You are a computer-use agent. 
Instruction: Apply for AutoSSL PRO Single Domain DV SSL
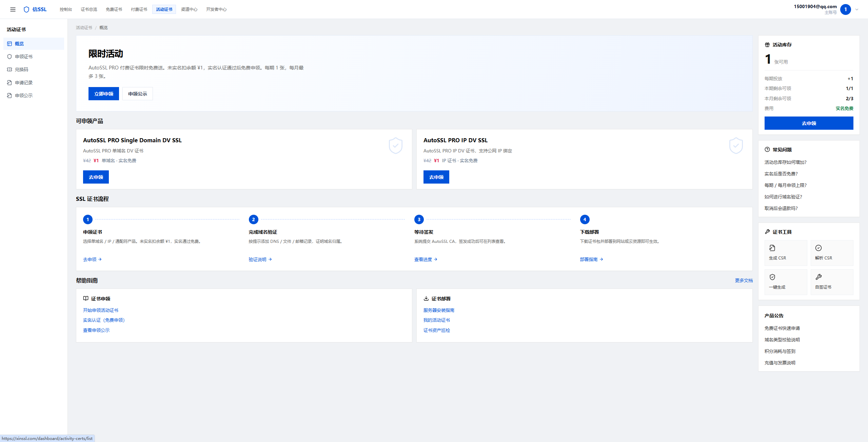pyautogui.click(x=96, y=177)
